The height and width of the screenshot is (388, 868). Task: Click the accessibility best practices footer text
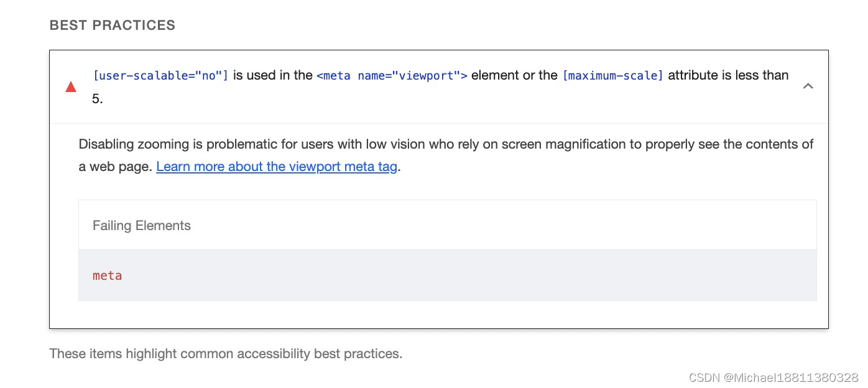(x=226, y=354)
